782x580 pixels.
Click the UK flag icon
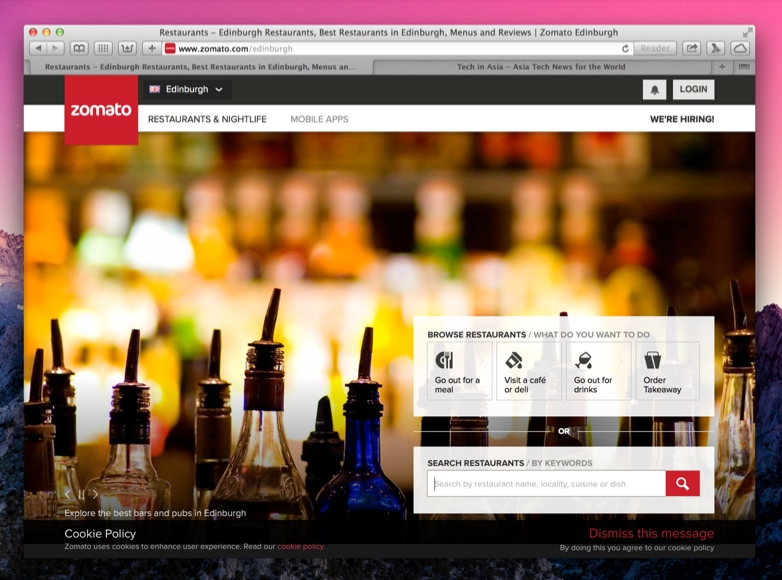pyautogui.click(x=155, y=89)
